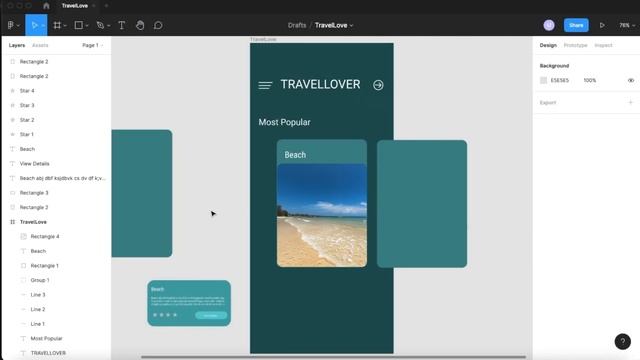Open Move tool options dropdown arrow
The image size is (640, 360).
click(x=43, y=26)
